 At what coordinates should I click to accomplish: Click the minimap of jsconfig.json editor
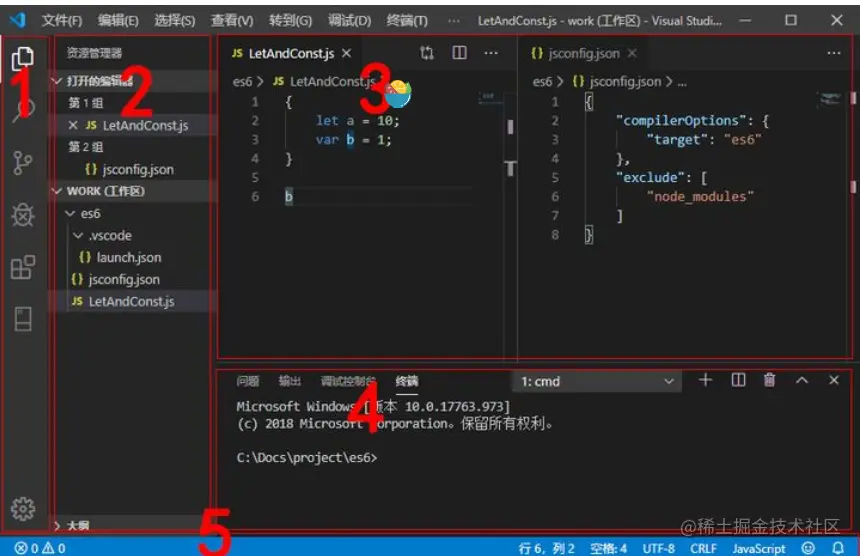click(x=829, y=99)
